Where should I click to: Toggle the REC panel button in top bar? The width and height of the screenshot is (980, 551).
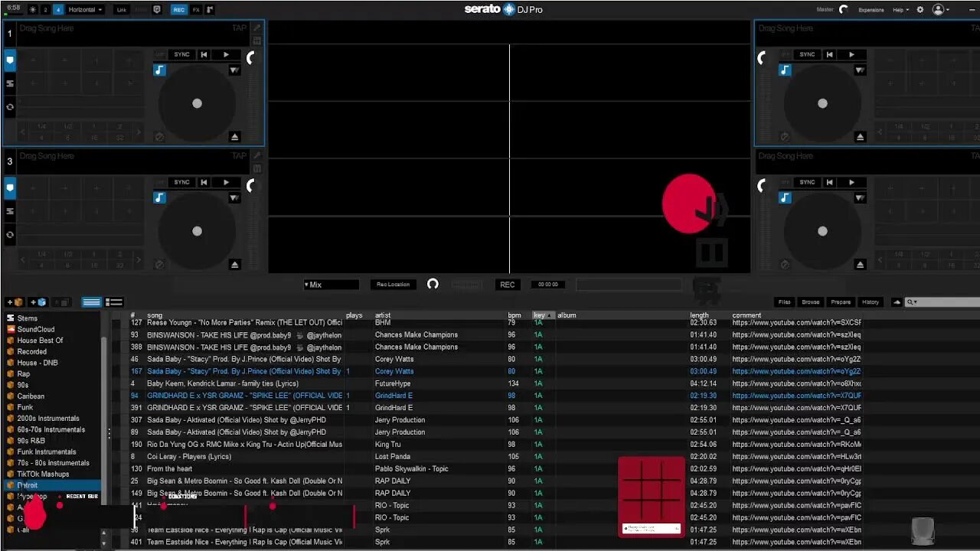tap(178, 10)
